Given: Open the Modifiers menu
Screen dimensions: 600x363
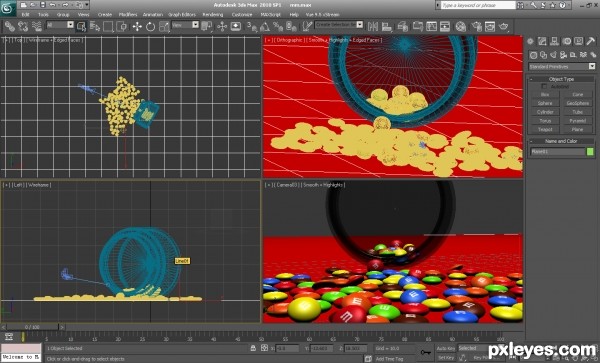Looking at the screenshot, I should [128, 15].
